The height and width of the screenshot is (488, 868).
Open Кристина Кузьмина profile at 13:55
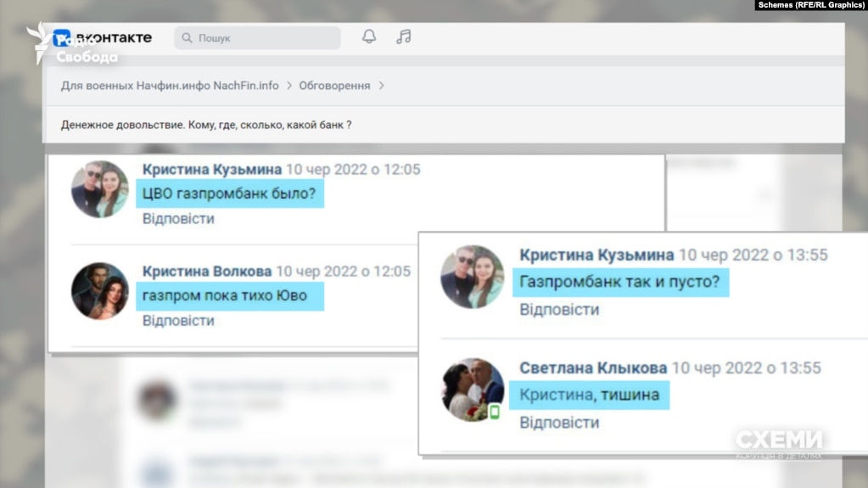coord(596,255)
